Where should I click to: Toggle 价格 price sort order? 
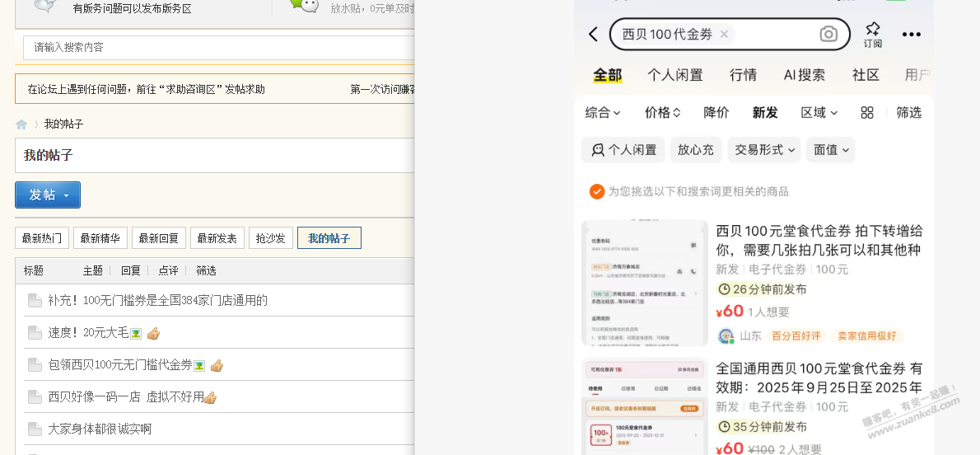662,113
